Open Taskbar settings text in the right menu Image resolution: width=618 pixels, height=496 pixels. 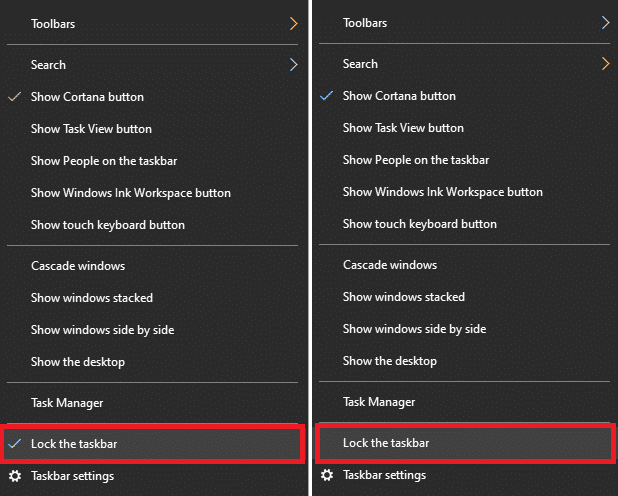point(384,475)
